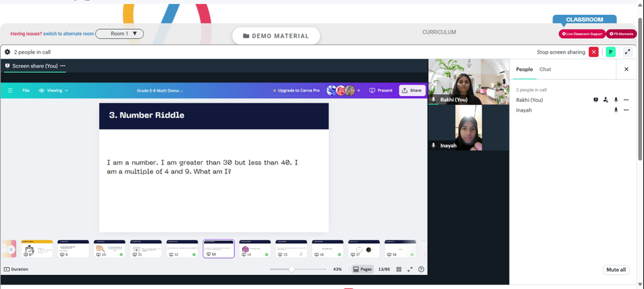Screen dimensions: 644x289
Task: Open Canva hamburger menu icon
Action: coord(10,90)
